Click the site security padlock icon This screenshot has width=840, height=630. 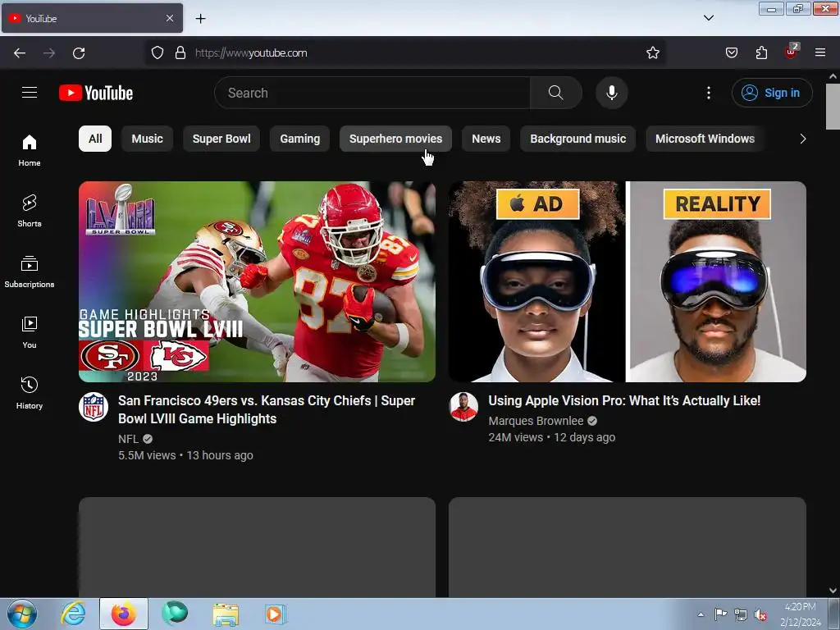coord(180,52)
